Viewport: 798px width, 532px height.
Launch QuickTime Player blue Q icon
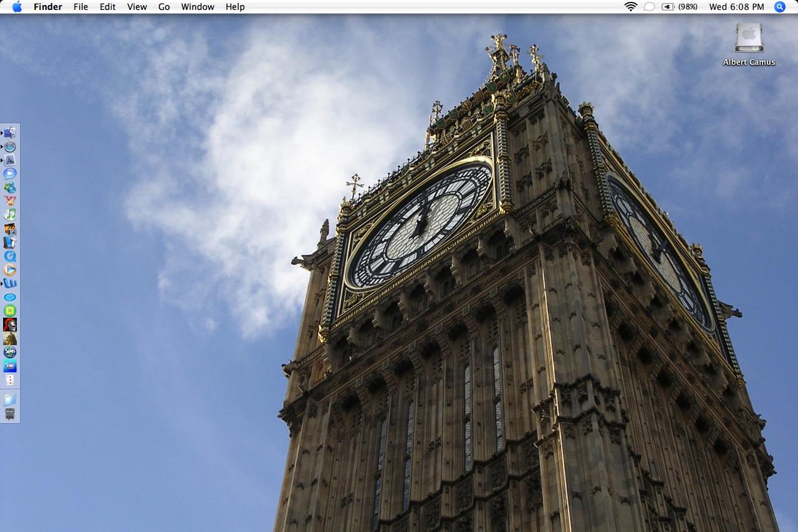point(10,256)
